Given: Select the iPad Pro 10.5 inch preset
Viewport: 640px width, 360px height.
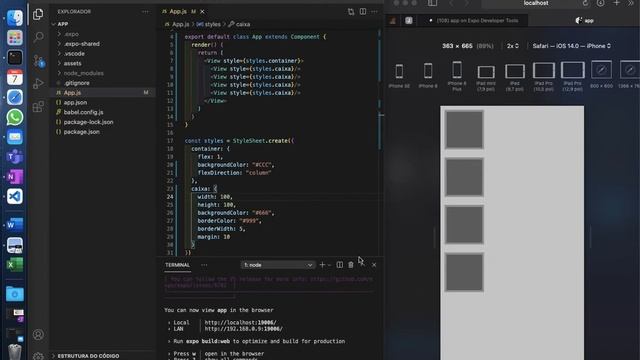Looking at the screenshot, I should pyautogui.click(x=544, y=76).
